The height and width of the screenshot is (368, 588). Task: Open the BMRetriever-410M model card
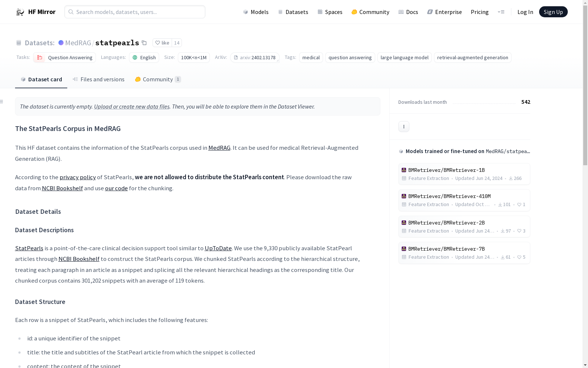point(464,200)
